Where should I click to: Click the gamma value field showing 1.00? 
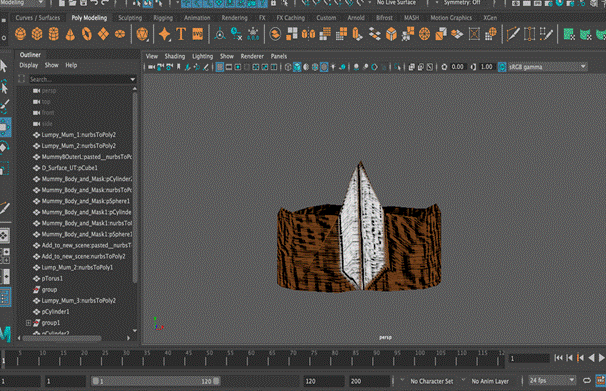(487, 67)
